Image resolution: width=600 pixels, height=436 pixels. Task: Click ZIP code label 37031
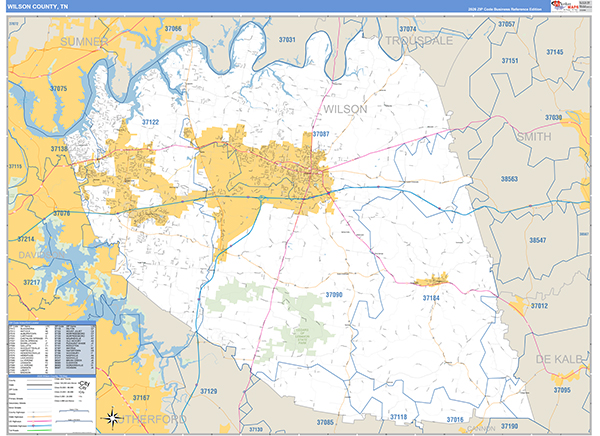pyautogui.click(x=287, y=40)
